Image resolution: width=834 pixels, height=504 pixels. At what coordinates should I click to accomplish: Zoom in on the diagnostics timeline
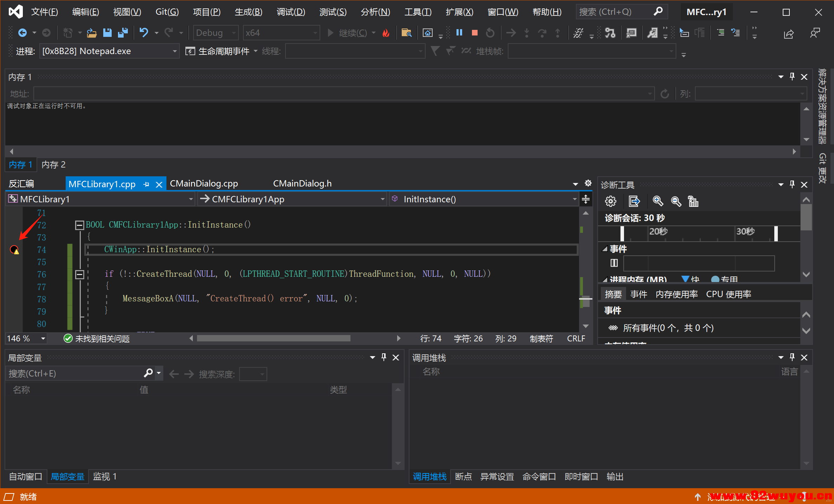point(658,201)
